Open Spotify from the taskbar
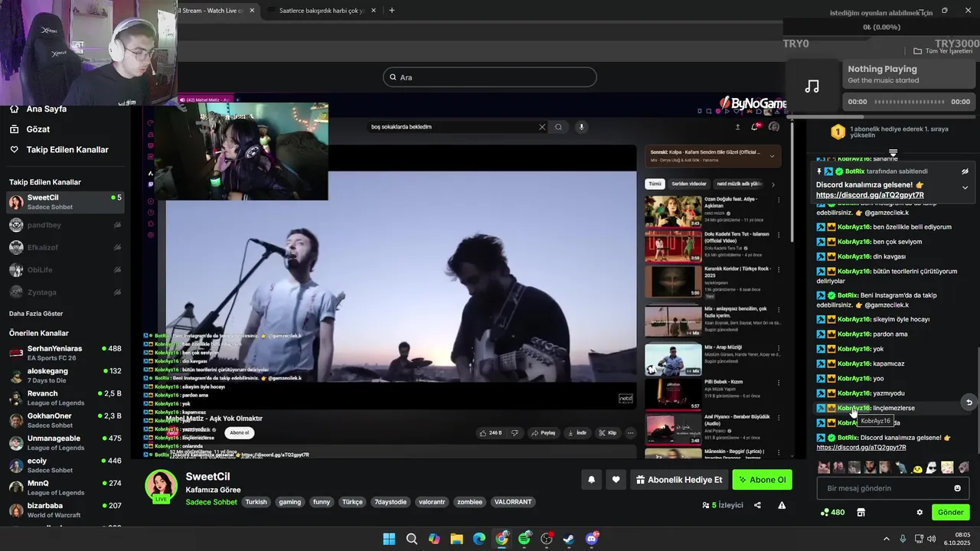 point(524,539)
